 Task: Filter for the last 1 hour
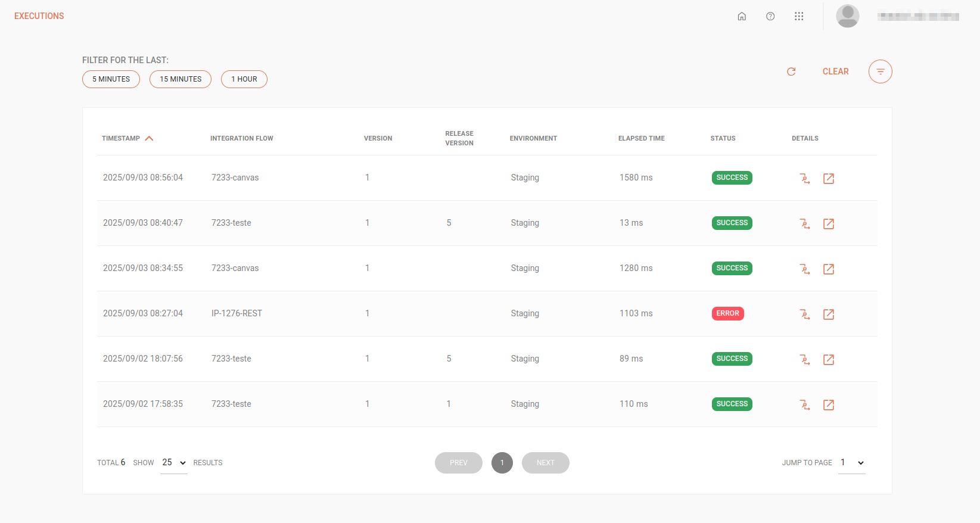(x=244, y=79)
